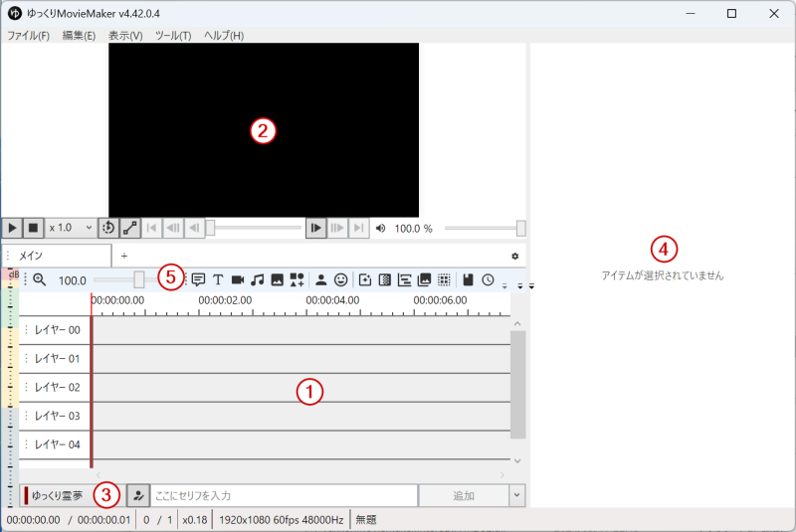The height and width of the screenshot is (532, 796).
Task: Click the Stop playback button
Action: [33, 228]
